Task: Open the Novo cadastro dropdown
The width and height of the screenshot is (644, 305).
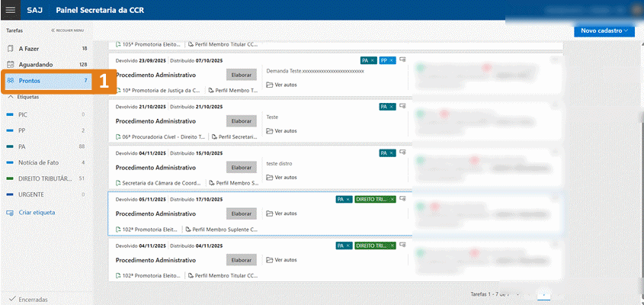Action: click(x=604, y=30)
